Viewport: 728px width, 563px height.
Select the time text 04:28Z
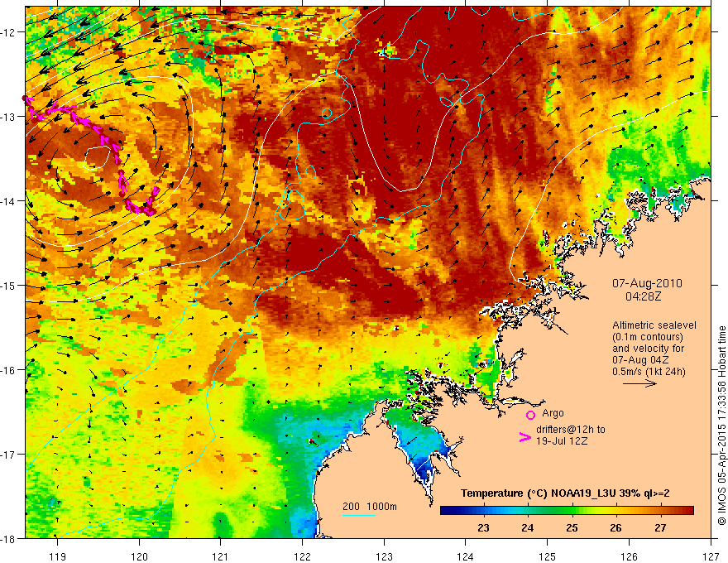643,296
